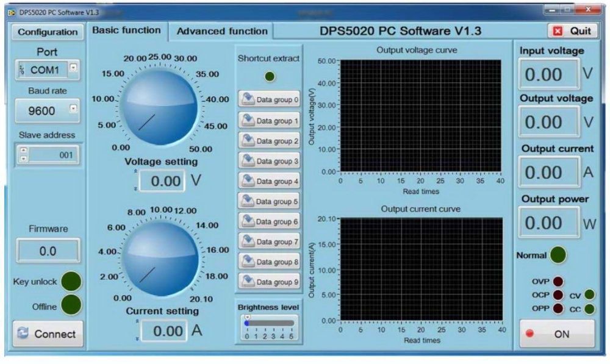The image size is (610, 364).
Task: Click the OCP indicator light
Action: point(558,295)
